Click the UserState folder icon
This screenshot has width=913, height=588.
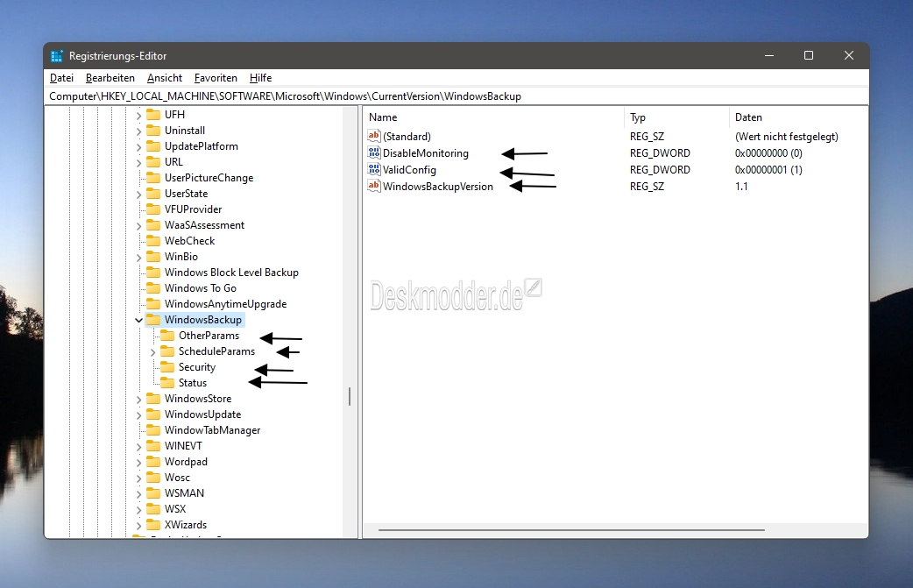153,194
